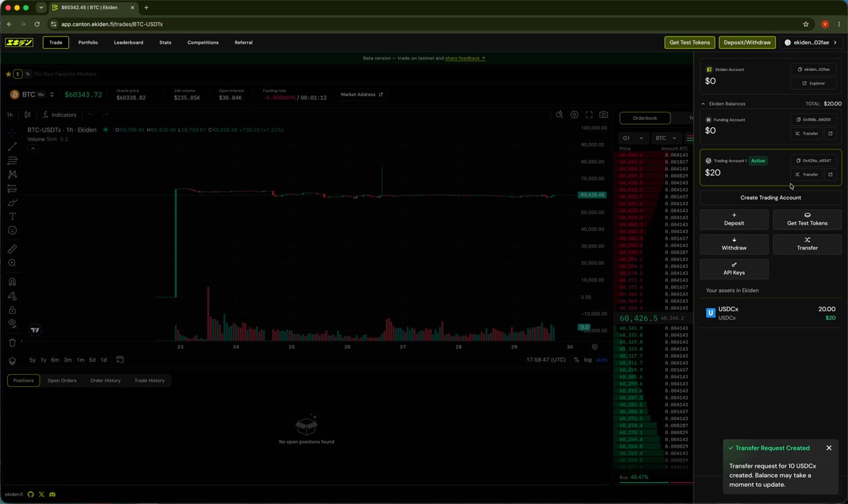Activate the chart zoom-in tool
The height and width of the screenshot is (504, 848).
(x=12, y=263)
